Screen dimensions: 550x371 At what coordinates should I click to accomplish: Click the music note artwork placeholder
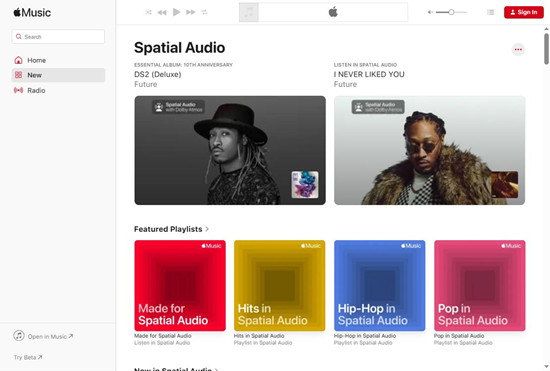[x=249, y=12]
